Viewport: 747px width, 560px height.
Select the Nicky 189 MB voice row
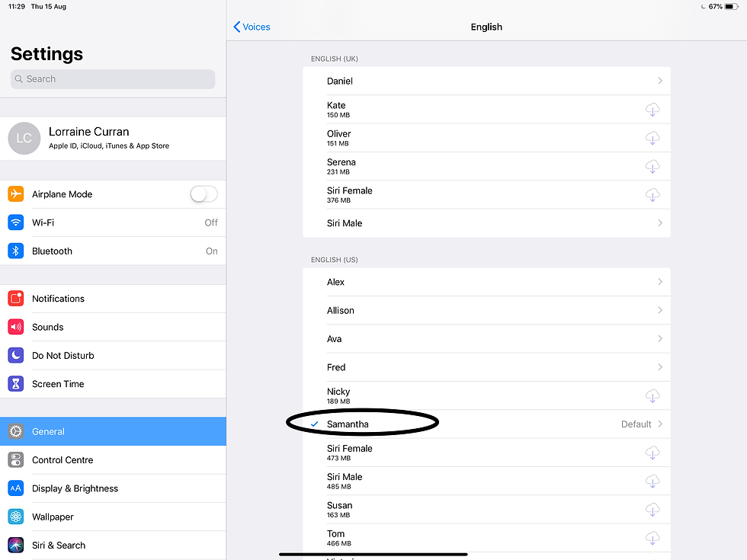(x=486, y=395)
